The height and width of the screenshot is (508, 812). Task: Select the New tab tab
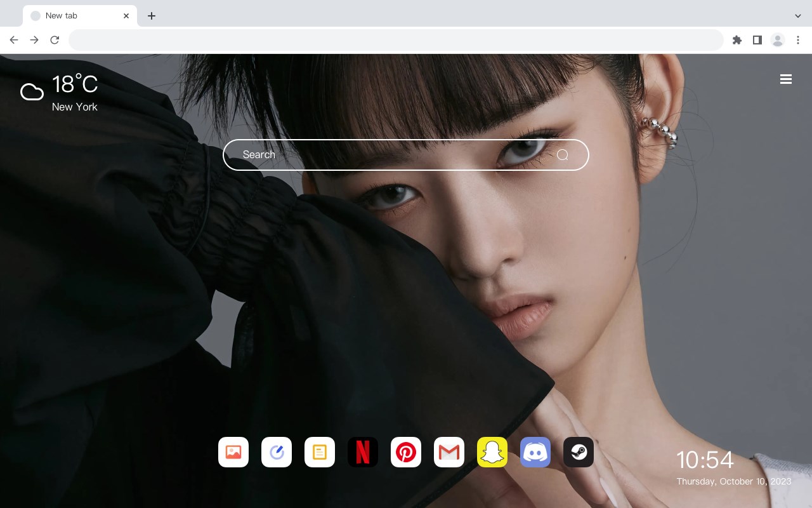(x=80, y=16)
